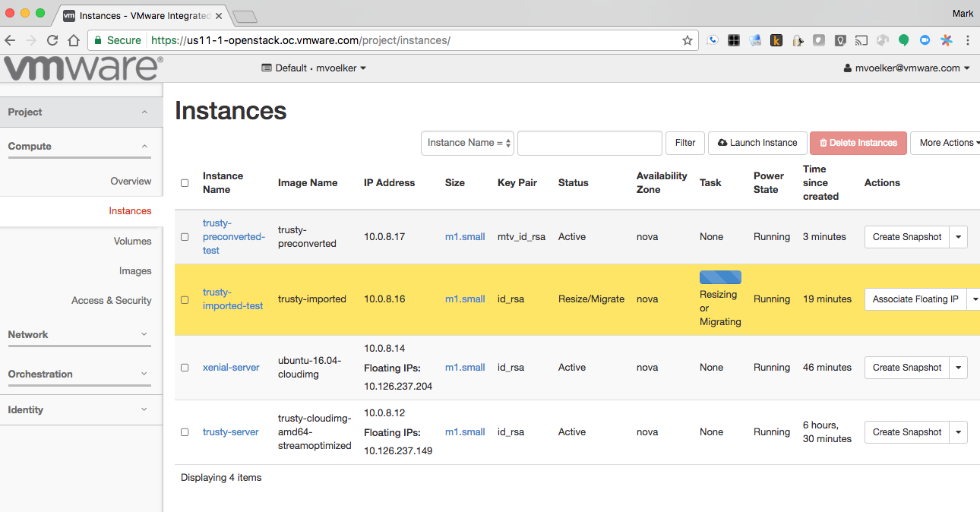Click Delete Instances button
The width and height of the screenshot is (980, 512).
pyautogui.click(x=858, y=143)
